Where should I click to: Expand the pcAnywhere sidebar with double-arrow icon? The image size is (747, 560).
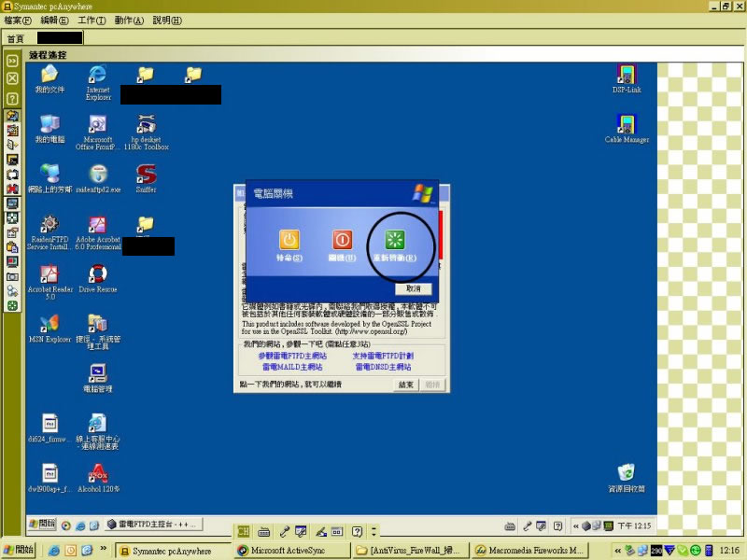(x=12, y=61)
